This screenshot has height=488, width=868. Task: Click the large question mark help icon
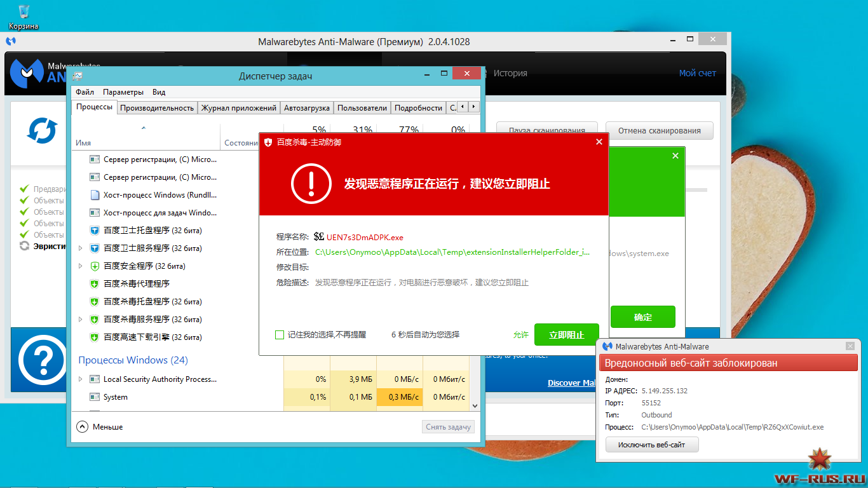coord(42,360)
